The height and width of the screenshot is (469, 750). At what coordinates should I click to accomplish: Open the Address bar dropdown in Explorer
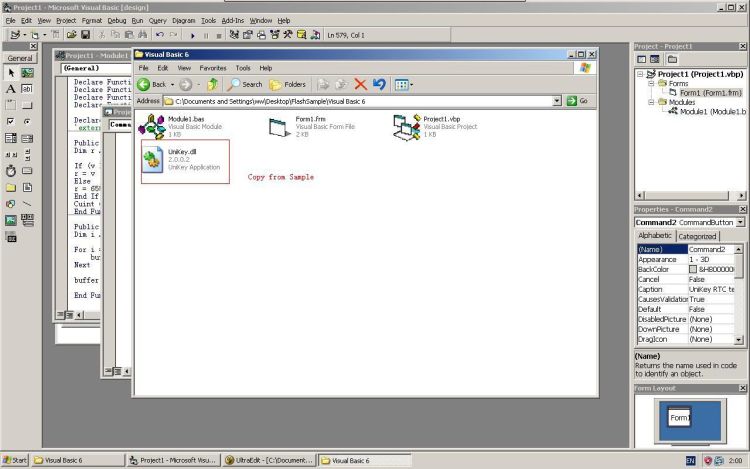(557, 101)
